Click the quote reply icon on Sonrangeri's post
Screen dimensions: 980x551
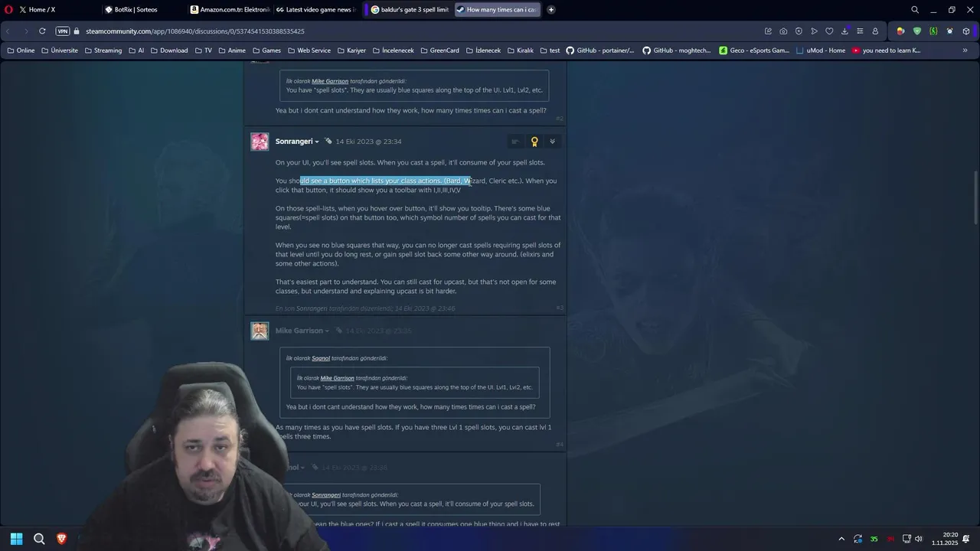tap(515, 142)
